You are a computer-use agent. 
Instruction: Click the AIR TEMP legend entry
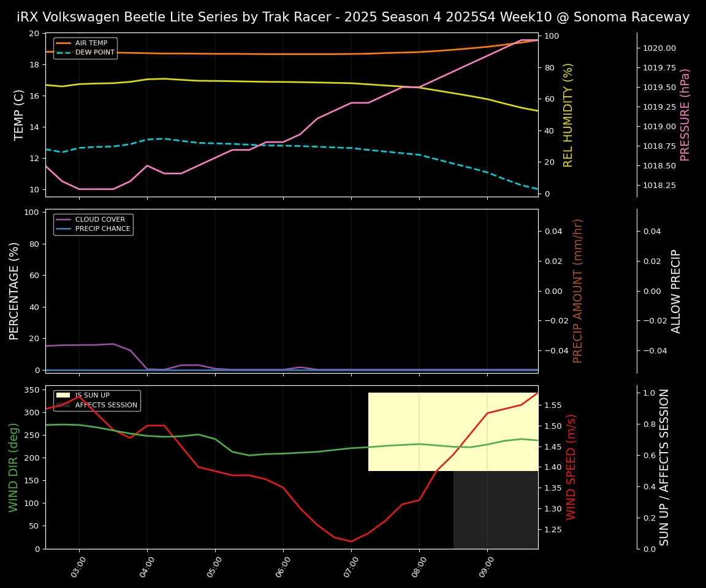[x=91, y=43]
